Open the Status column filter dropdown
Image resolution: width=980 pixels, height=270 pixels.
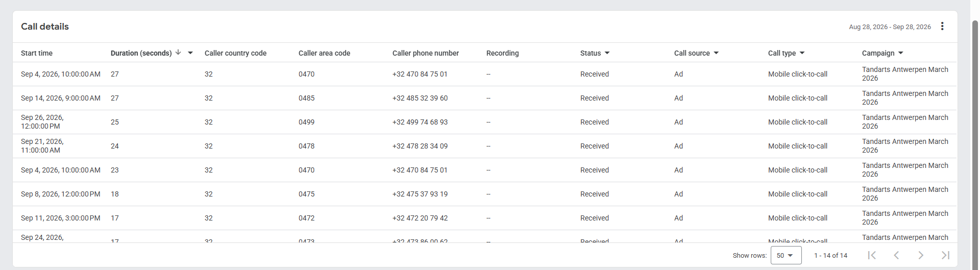pyautogui.click(x=607, y=53)
